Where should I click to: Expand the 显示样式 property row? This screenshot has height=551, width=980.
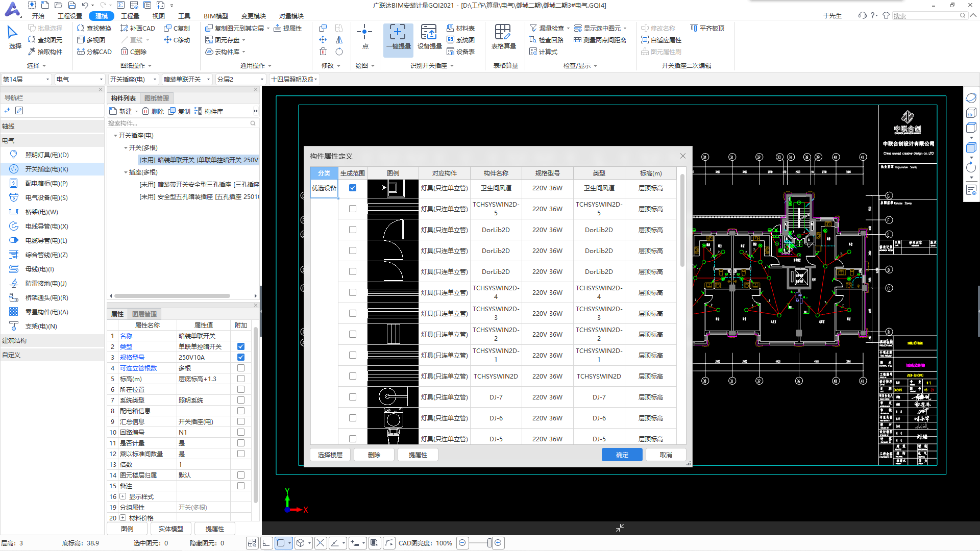(x=122, y=496)
